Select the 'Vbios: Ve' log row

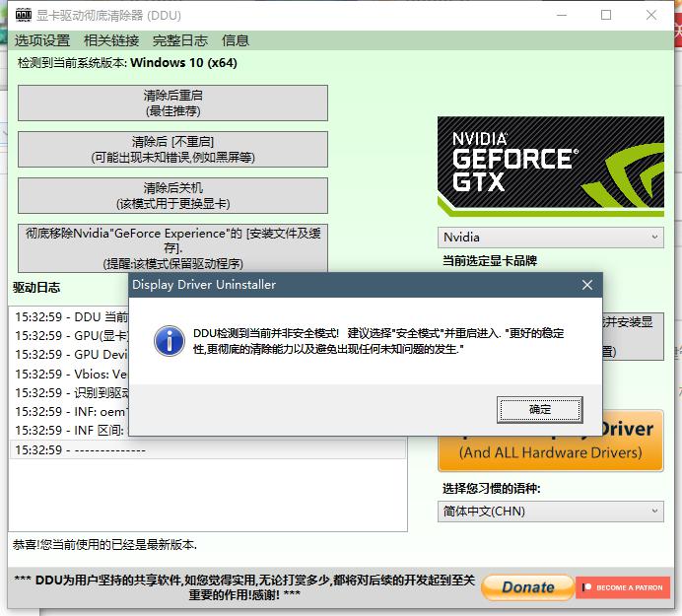(x=70, y=375)
